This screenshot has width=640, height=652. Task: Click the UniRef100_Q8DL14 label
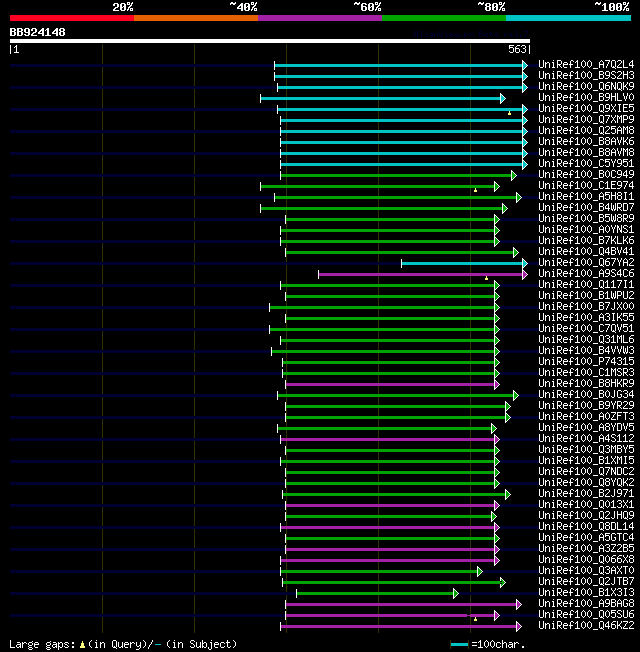pyautogui.click(x=586, y=526)
